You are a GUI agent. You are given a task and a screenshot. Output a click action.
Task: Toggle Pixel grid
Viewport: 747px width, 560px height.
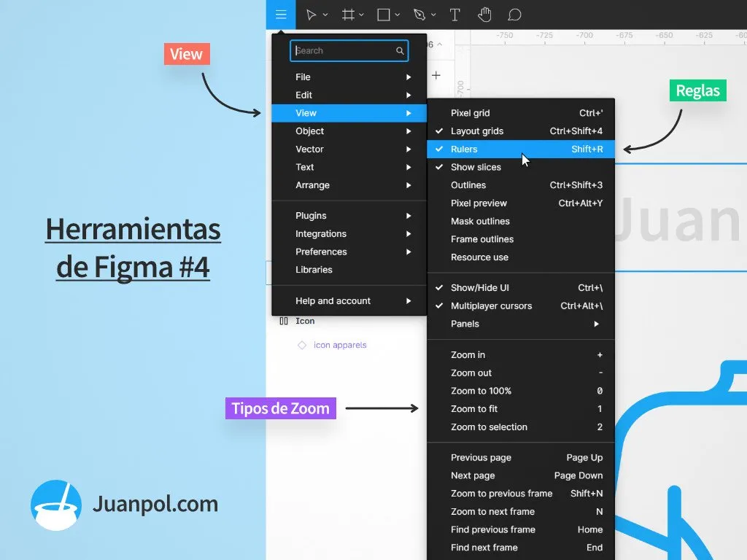[x=521, y=113]
